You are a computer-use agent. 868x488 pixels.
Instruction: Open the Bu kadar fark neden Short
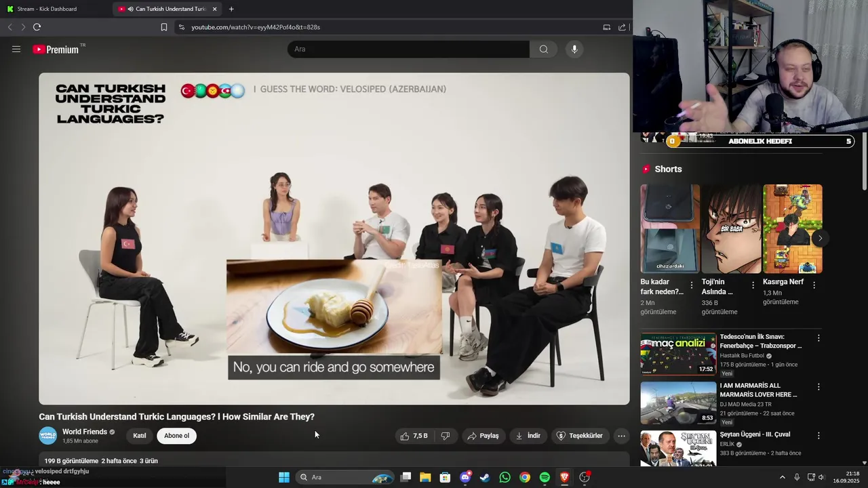pos(670,228)
